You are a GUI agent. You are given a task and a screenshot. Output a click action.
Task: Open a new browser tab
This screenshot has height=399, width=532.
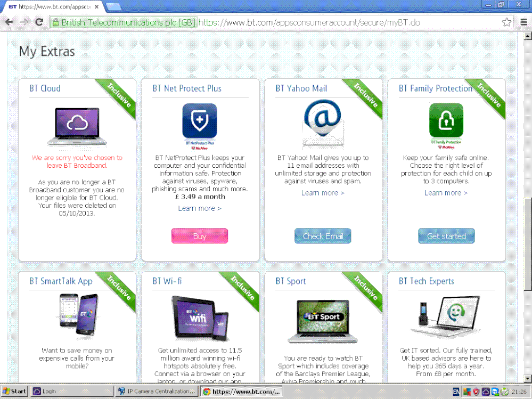[113, 6]
